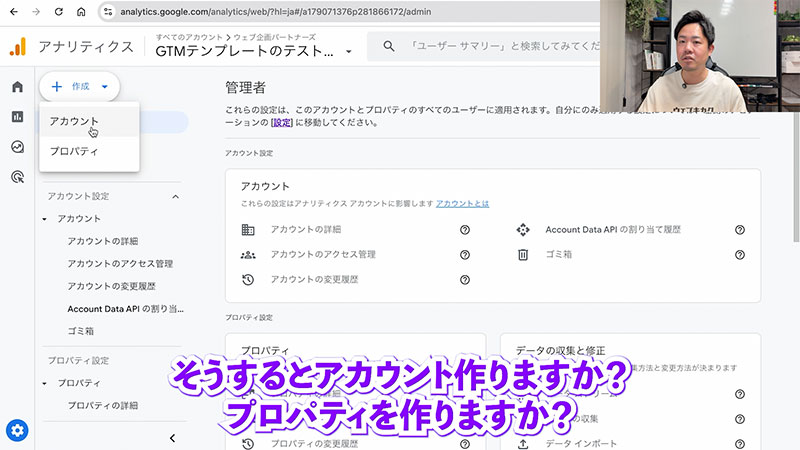
Task: Click the building icon beside アカウントの詳細
Action: [x=248, y=230]
